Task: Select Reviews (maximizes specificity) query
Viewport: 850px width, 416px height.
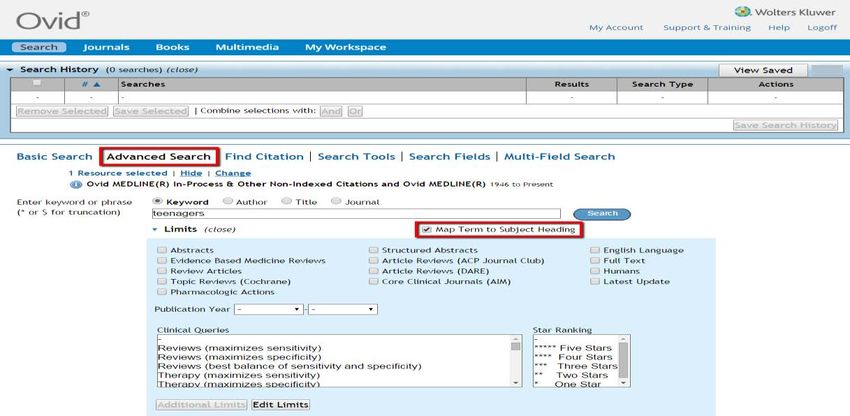Action: click(240, 357)
